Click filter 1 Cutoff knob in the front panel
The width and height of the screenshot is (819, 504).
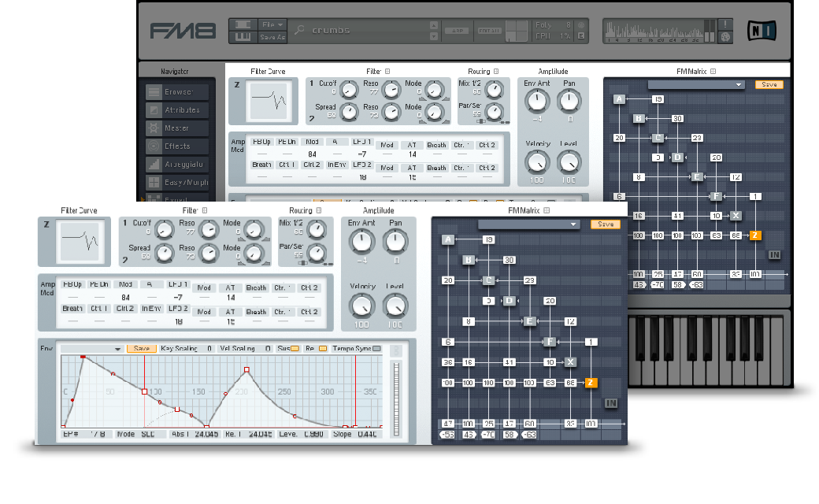pyautogui.click(x=164, y=230)
